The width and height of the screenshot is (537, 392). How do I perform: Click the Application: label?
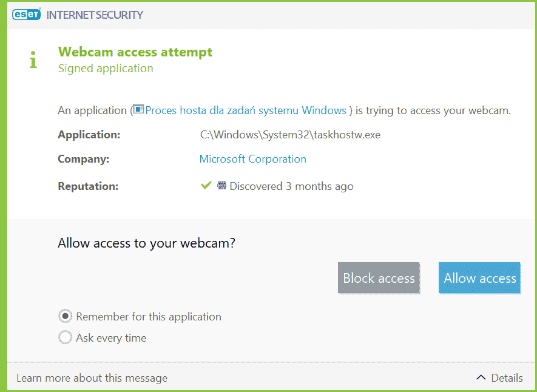tap(89, 135)
